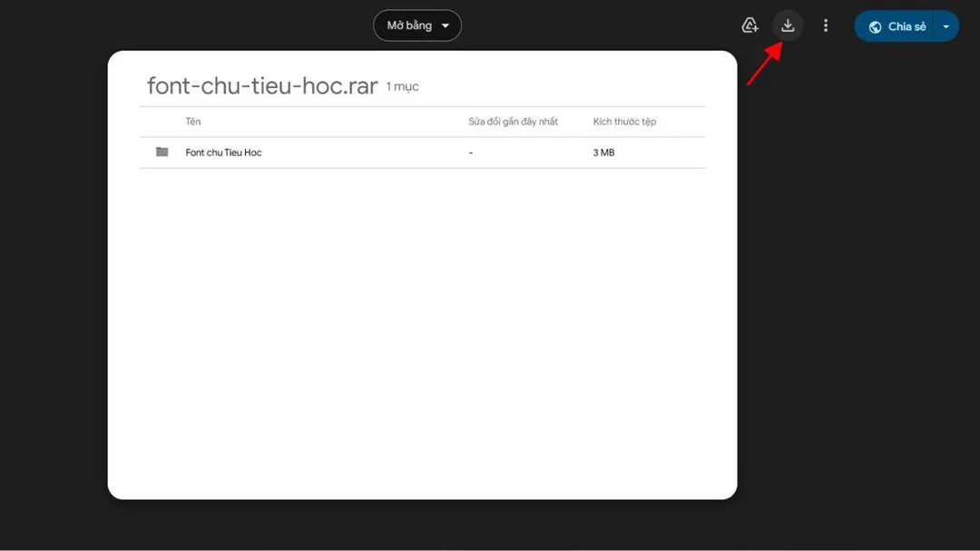This screenshot has width=980, height=551.
Task: Open the Font chu Tieu Hoc folder
Action: (x=224, y=152)
